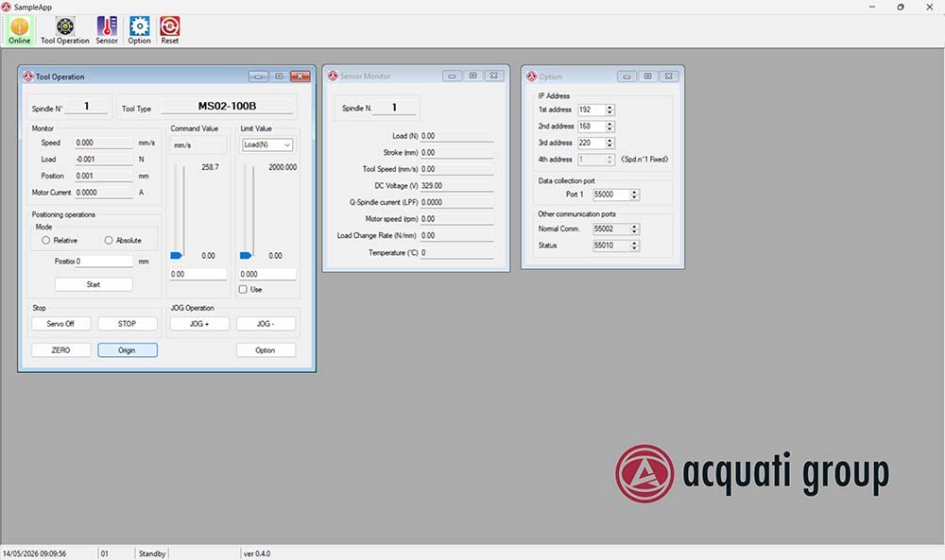Open the Load(N) limit value dropdown

coord(267,145)
